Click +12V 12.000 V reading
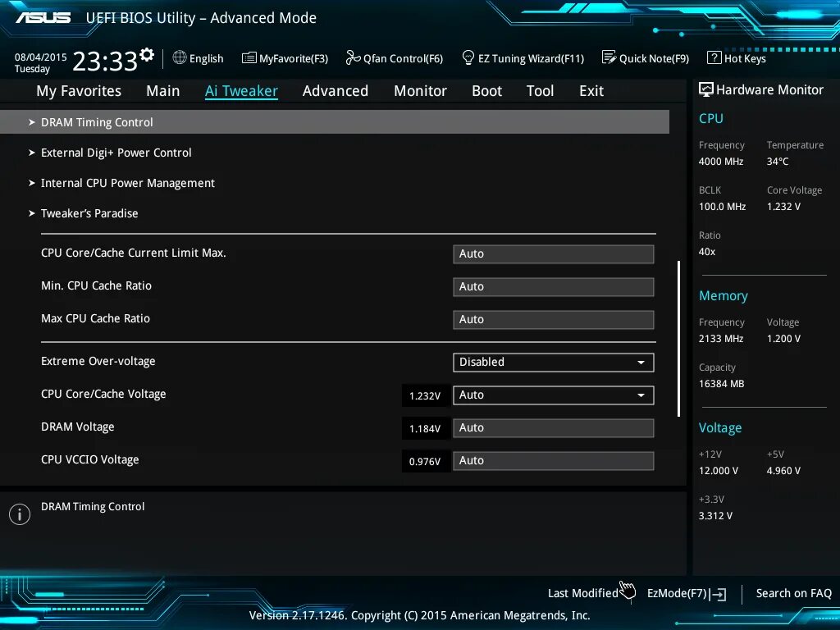 (719, 470)
